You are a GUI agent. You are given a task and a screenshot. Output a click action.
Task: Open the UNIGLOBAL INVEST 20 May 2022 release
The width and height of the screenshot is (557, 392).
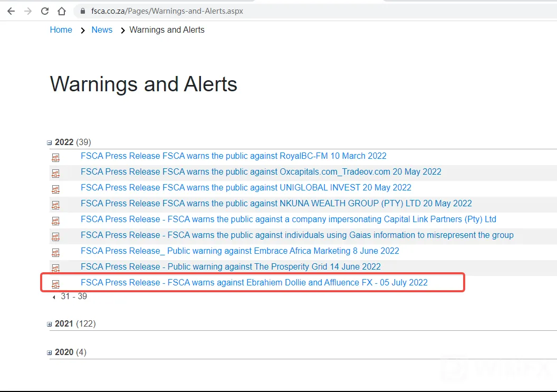click(x=246, y=187)
